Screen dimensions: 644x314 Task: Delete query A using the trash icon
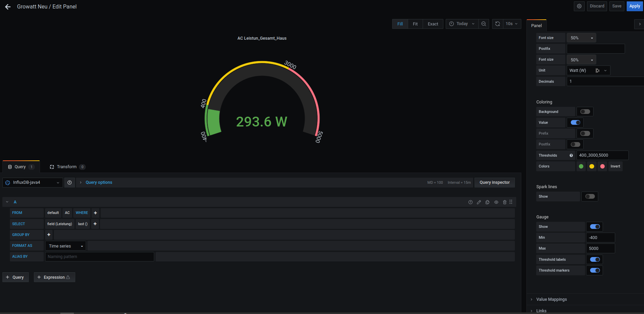coord(505,202)
